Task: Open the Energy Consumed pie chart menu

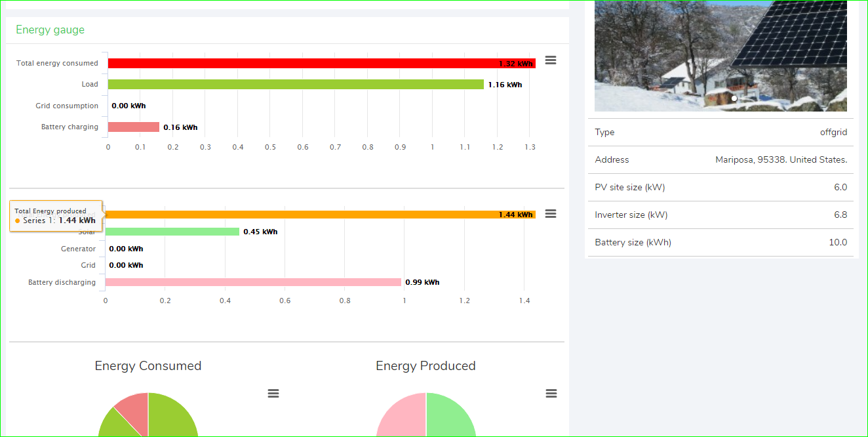Action: point(273,393)
